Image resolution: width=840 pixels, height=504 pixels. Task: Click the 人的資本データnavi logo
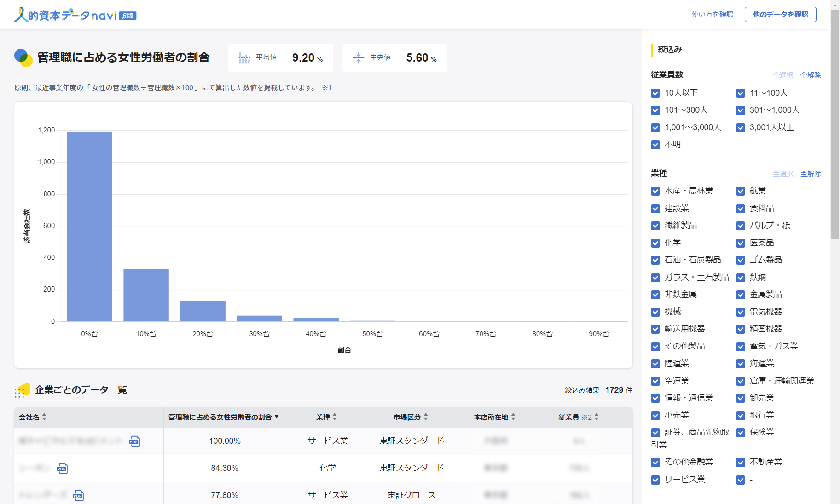pos(75,15)
